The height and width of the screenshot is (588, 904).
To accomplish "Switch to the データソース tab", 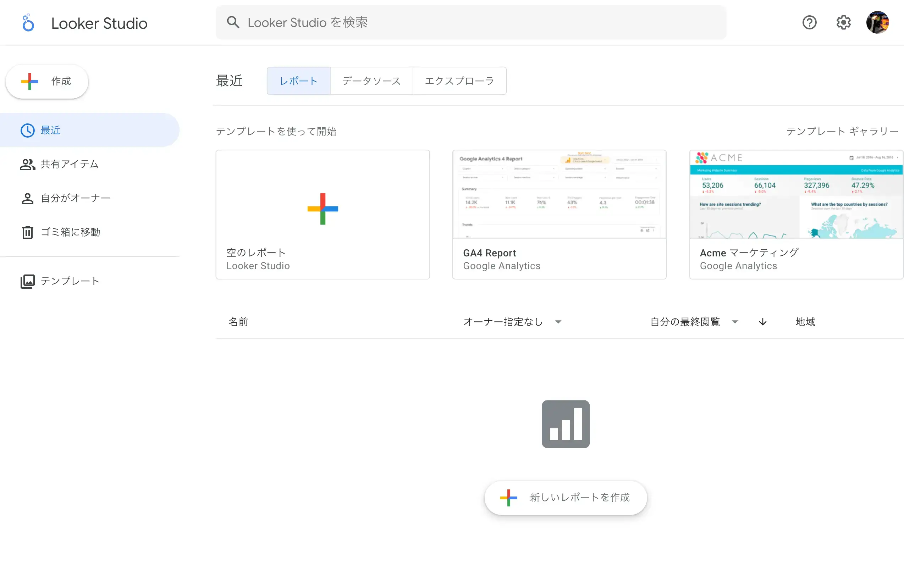I will coord(371,81).
